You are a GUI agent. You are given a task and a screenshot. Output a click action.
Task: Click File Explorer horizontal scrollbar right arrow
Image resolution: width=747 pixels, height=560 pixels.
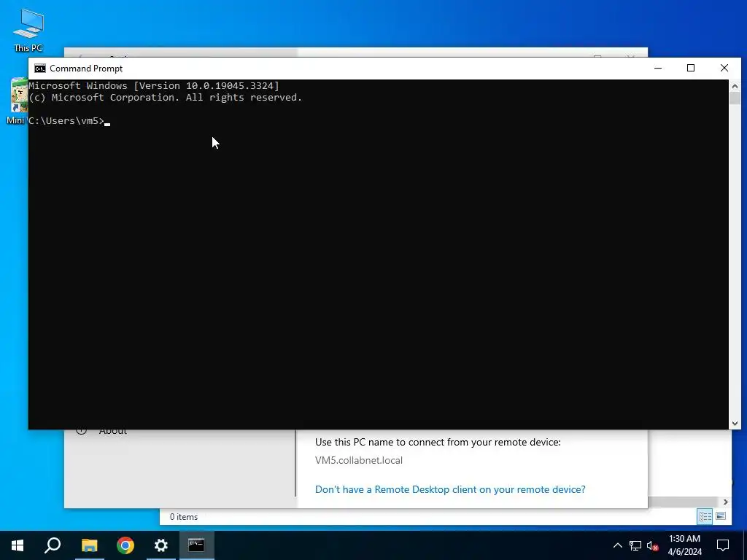726,502
